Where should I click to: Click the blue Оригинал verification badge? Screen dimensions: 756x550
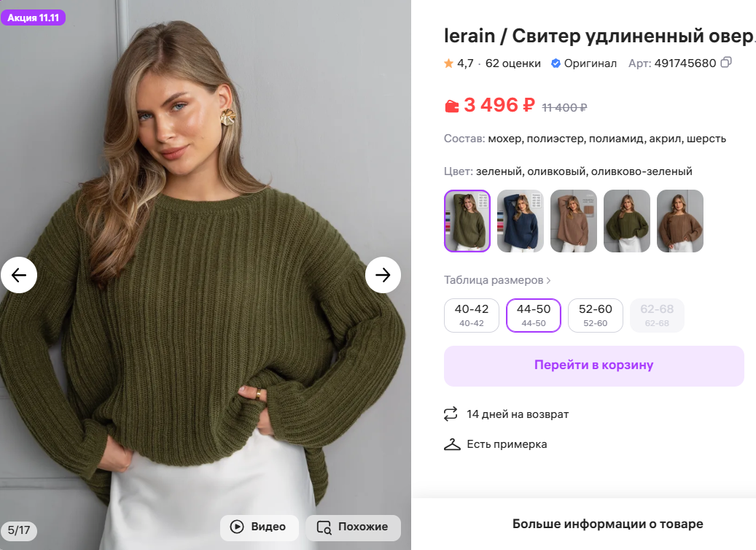556,63
